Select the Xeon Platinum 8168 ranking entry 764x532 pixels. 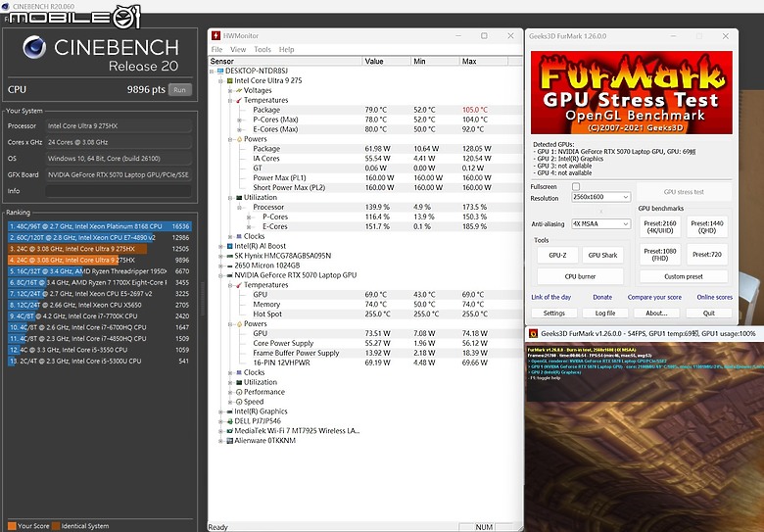click(x=99, y=226)
